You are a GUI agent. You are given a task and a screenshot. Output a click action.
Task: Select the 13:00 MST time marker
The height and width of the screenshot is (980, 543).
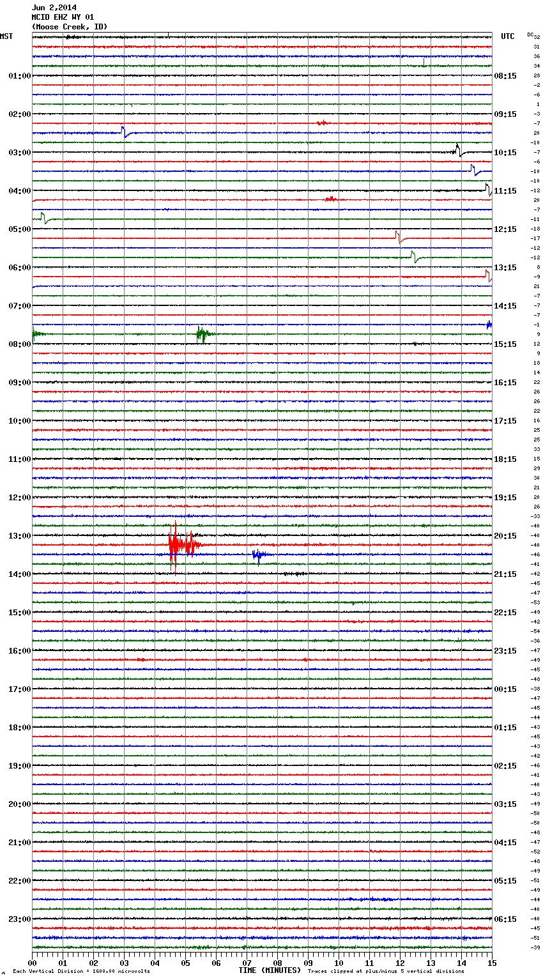(x=19, y=535)
